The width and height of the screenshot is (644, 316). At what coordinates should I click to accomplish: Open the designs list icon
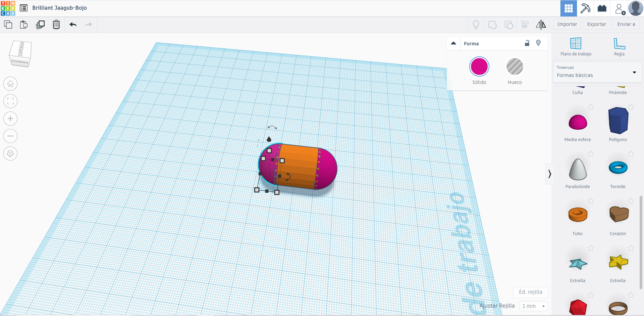click(x=23, y=8)
